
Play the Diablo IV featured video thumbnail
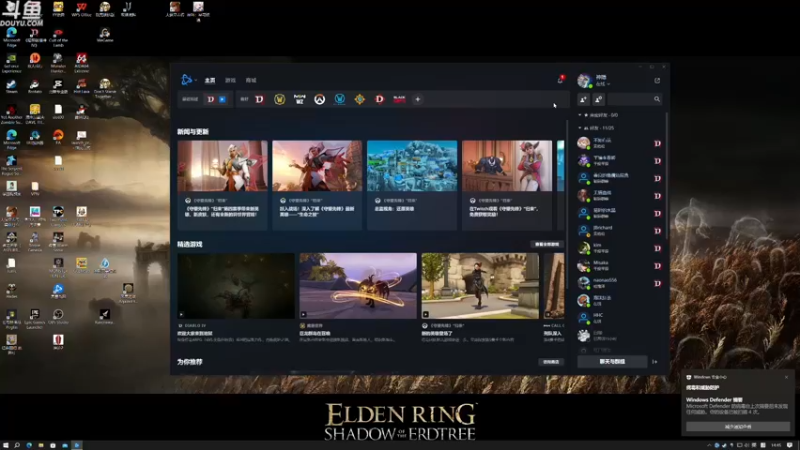[236, 286]
